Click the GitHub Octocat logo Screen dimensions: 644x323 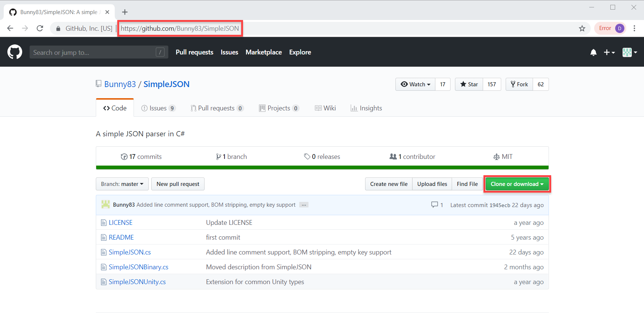click(x=15, y=52)
